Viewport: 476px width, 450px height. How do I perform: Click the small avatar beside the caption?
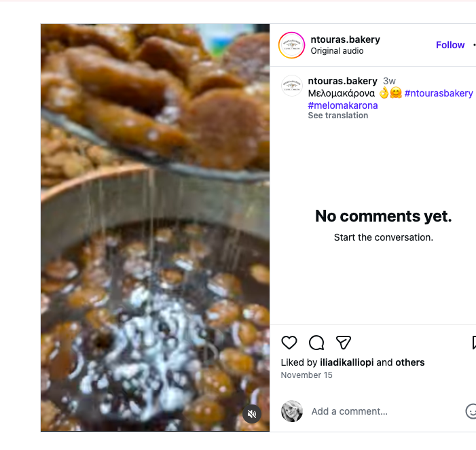[292, 86]
